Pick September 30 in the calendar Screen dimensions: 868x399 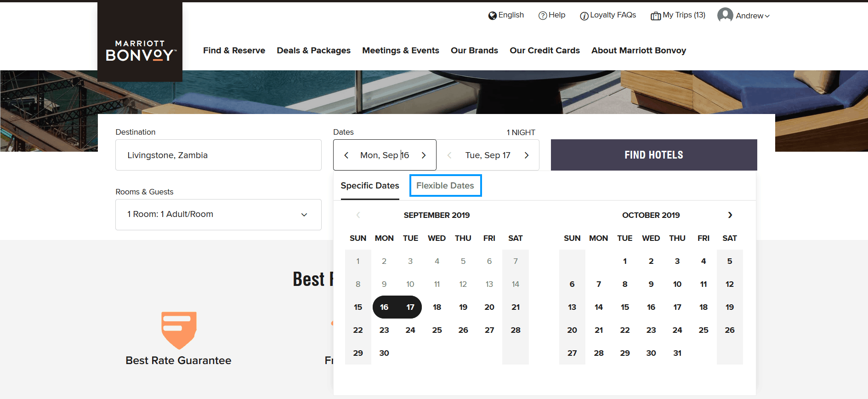(384, 353)
